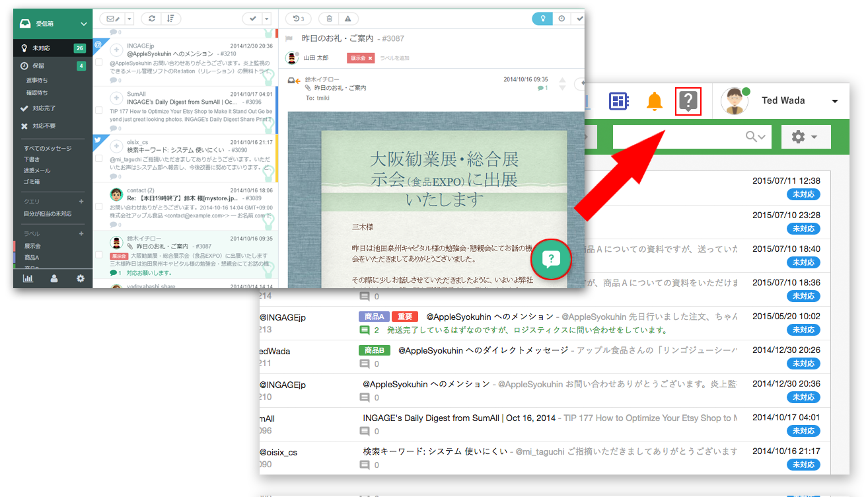Viewport: 868px width, 497px height.
Task: Tick the checkbox on the oisix_cs message
Action: click(99, 159)
